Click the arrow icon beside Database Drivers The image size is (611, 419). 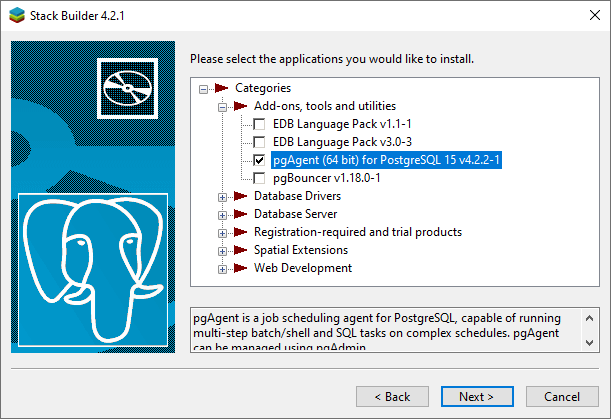coord(240,196)
